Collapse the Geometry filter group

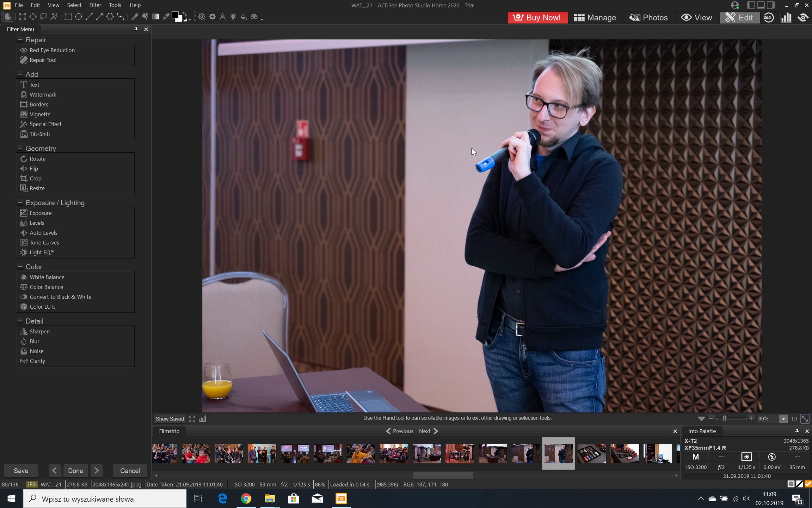20,148
